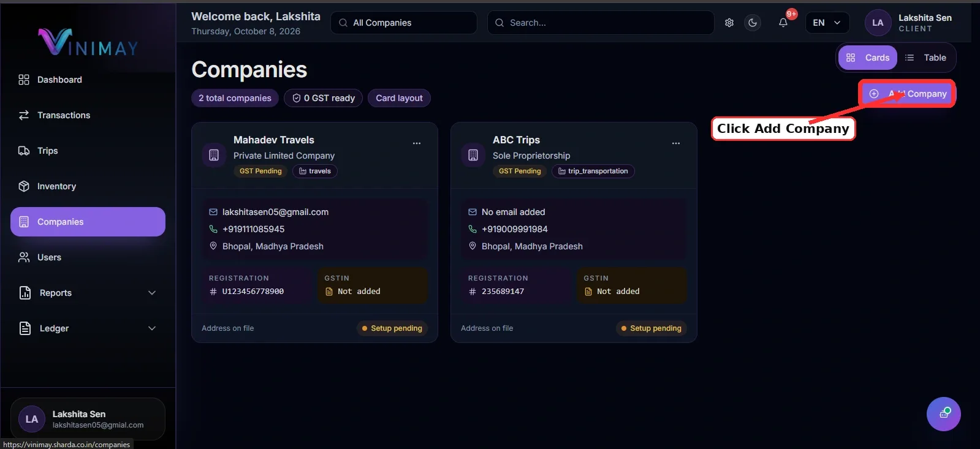
Task: Open ABC Trips three-dot menu
Action: tap(676, 143)
